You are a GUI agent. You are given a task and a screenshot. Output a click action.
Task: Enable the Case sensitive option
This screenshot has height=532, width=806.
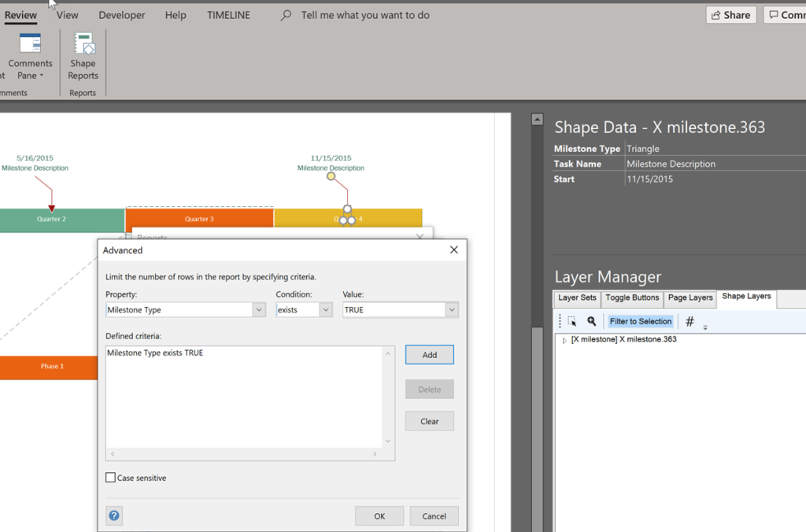111,478
